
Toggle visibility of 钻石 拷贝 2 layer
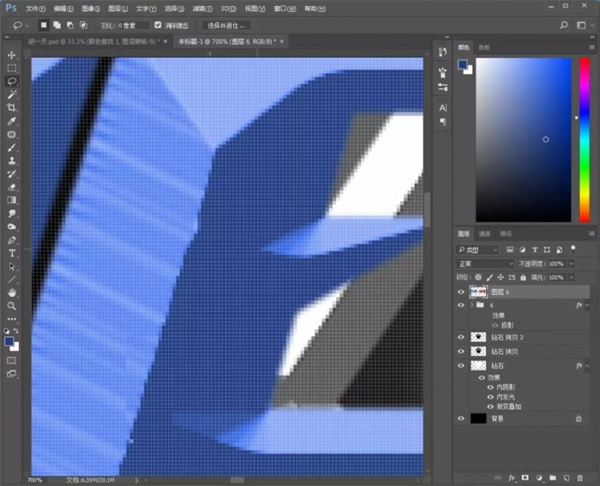pos(461,338)
